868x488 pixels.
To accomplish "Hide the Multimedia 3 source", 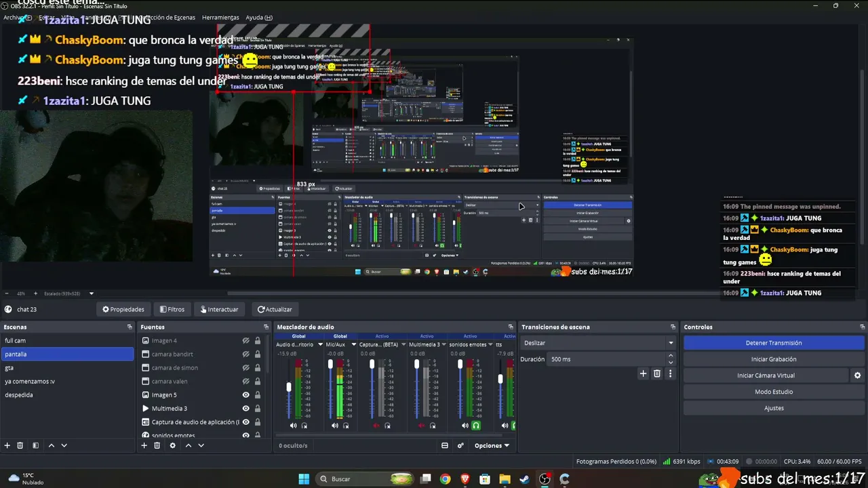I will pos(246,409).
